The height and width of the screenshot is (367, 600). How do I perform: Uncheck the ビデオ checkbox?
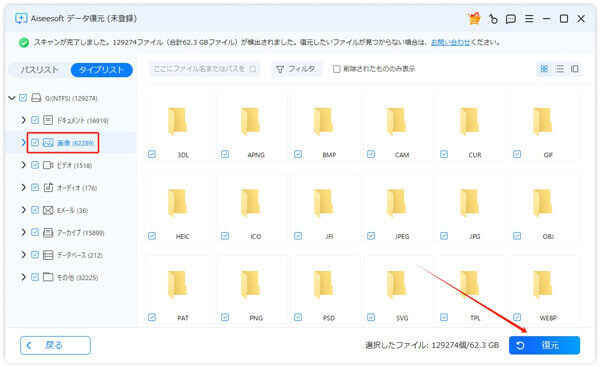[x=35, y=165]
